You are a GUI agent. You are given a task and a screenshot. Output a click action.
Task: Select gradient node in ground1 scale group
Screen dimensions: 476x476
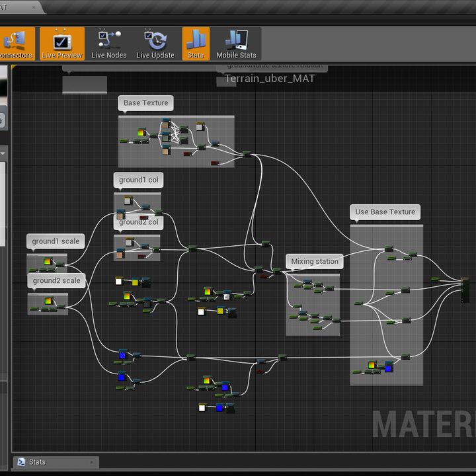(x=48, y=261)
